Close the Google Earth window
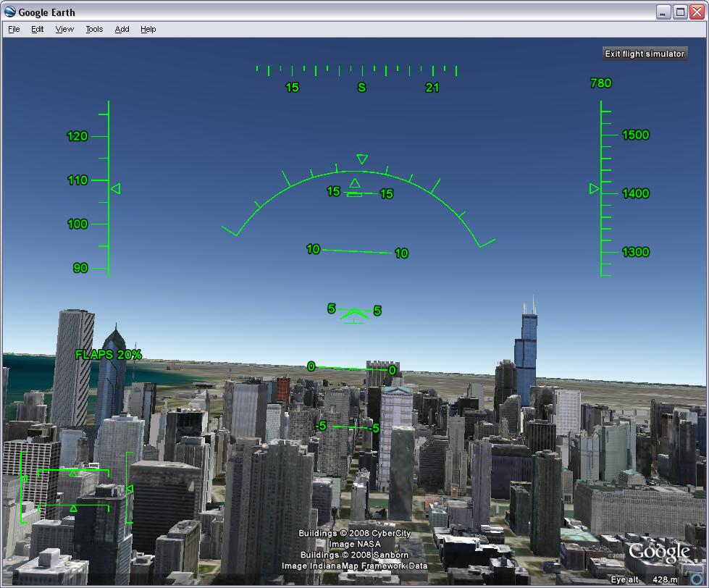Image resolution: width=709 pixels, height=588 pixels. point(697,12)
